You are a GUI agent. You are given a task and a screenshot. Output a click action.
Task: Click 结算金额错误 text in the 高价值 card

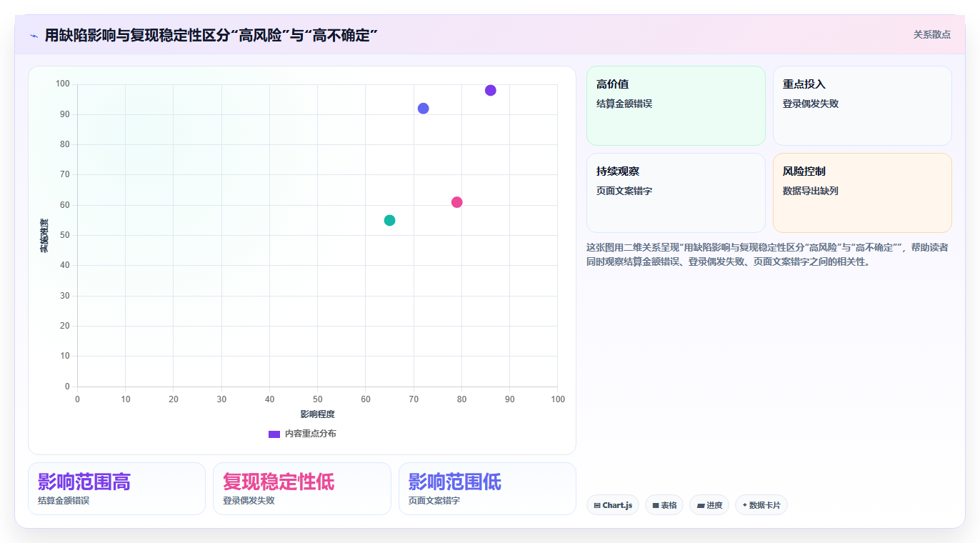[x=624, y=104]
